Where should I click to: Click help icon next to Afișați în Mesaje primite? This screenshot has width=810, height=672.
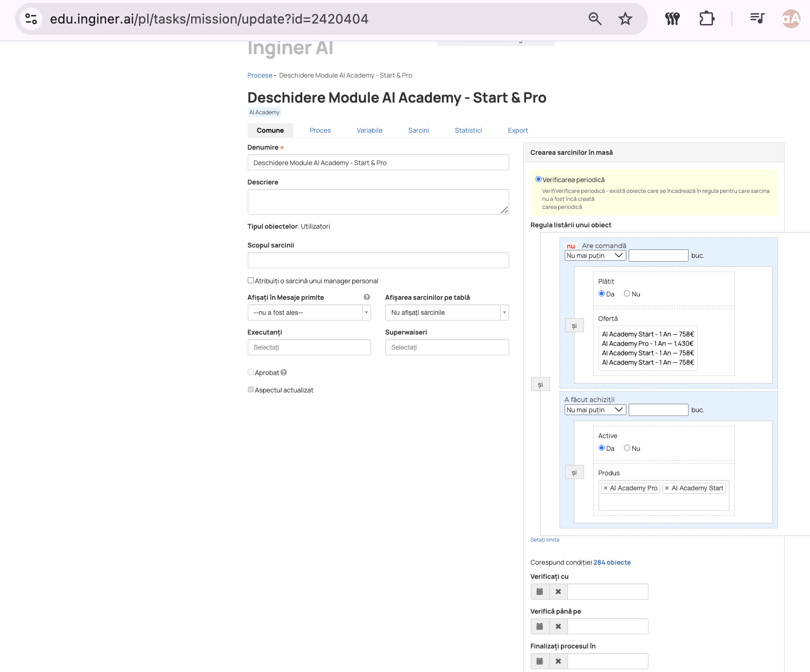coord(366,297)
